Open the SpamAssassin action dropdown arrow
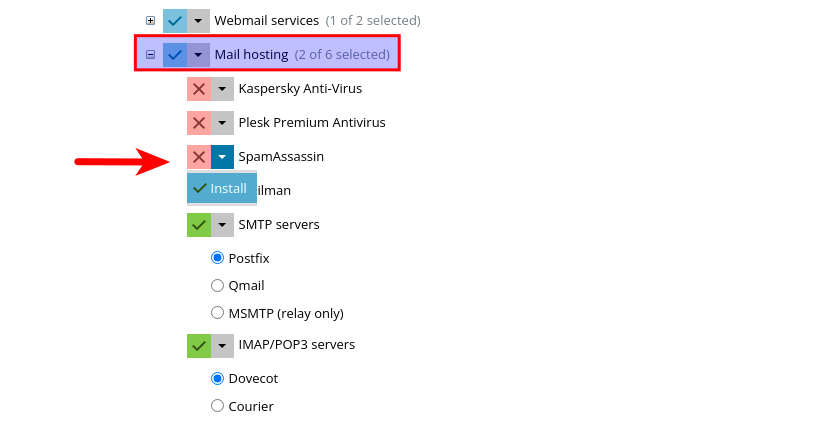This screenshot has height=427, width=821. coord(222,157)
